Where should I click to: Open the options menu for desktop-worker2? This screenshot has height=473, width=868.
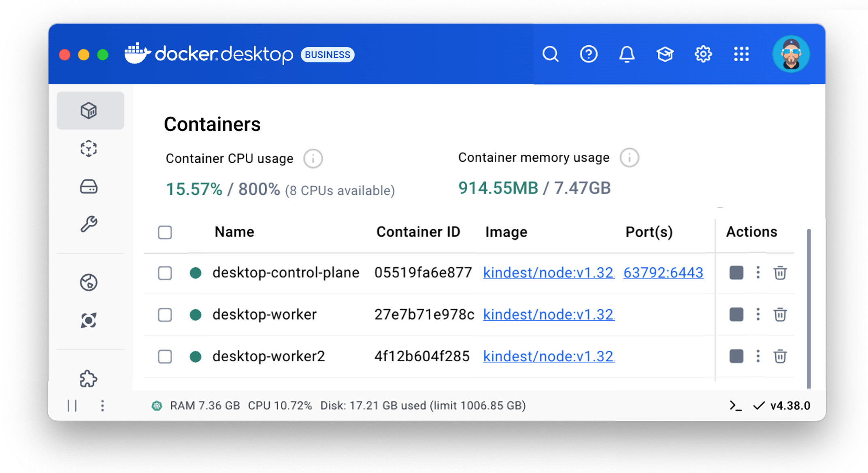tap(758, 356)
